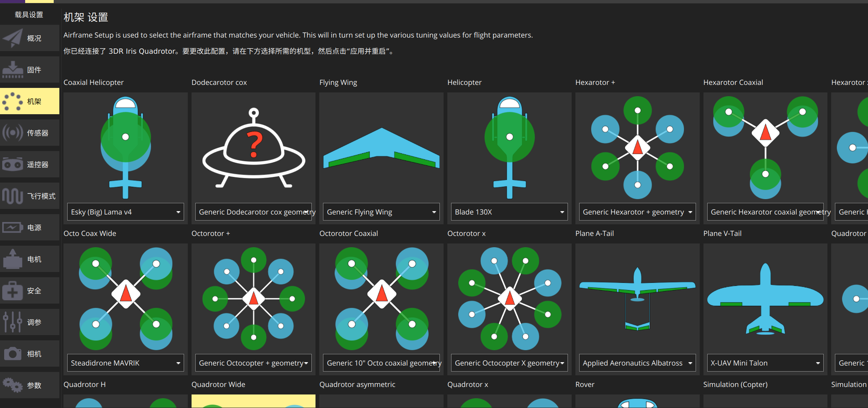Open Tuning (调参) sliders icon
This screenshot has width=868, height=408.
(13, 322)
